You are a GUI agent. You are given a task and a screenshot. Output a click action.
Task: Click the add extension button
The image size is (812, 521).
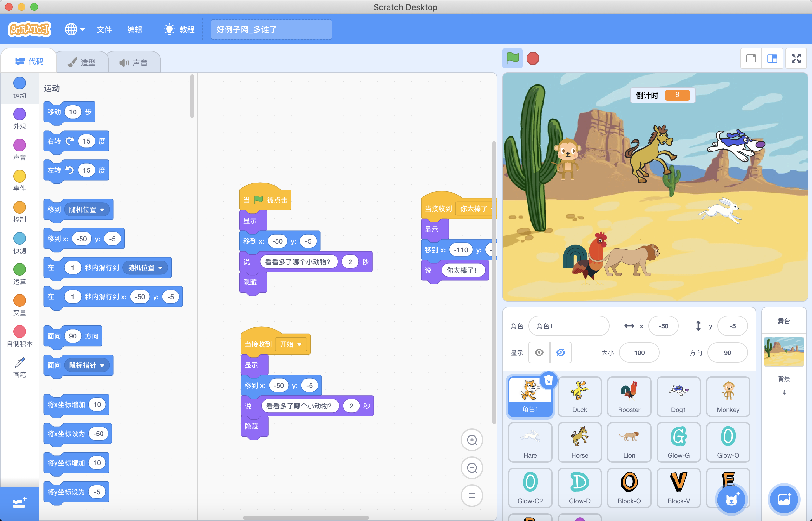(20, 503)
